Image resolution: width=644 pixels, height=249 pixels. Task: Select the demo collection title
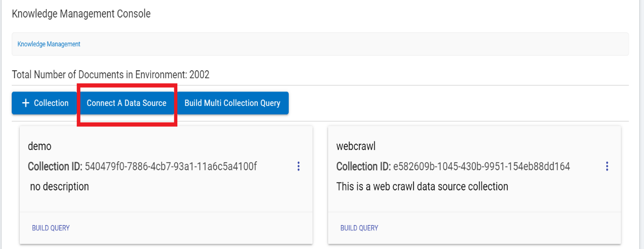[39, 146]
